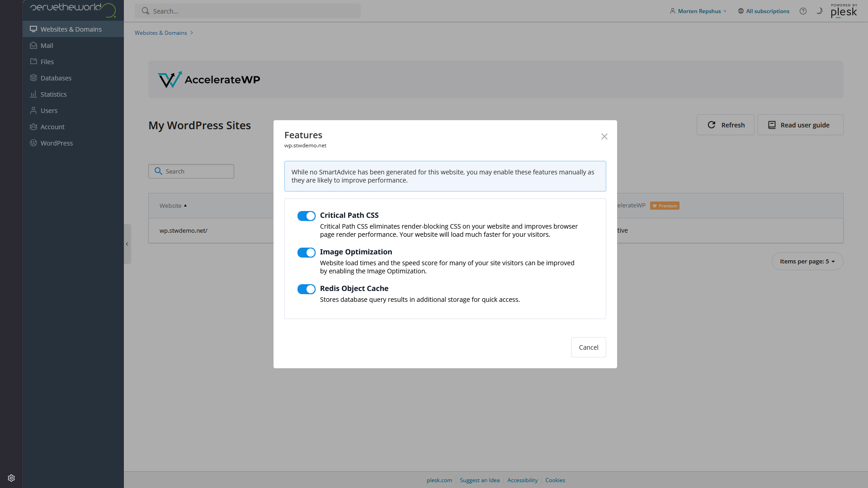Click the Read user guide button

(x=800, y=125)
